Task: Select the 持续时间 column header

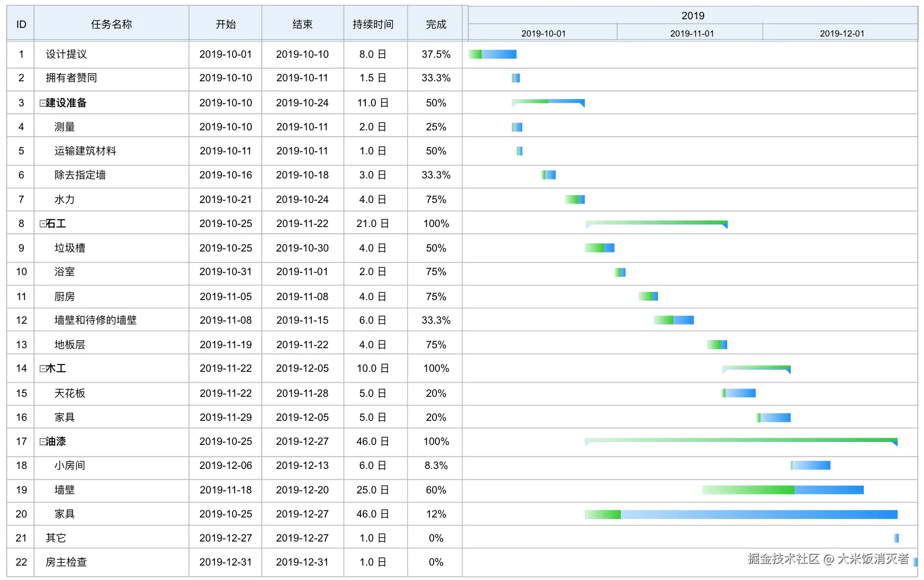Action: [373, 24]
